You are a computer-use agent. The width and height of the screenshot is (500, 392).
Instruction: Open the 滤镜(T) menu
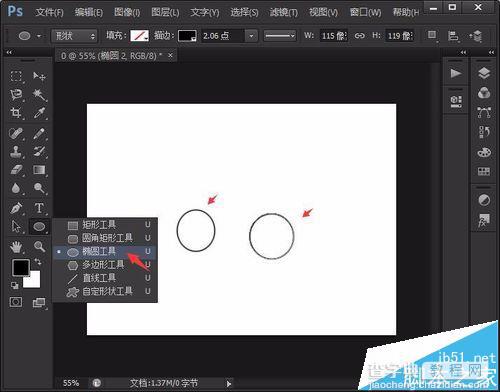coord(284,12)
